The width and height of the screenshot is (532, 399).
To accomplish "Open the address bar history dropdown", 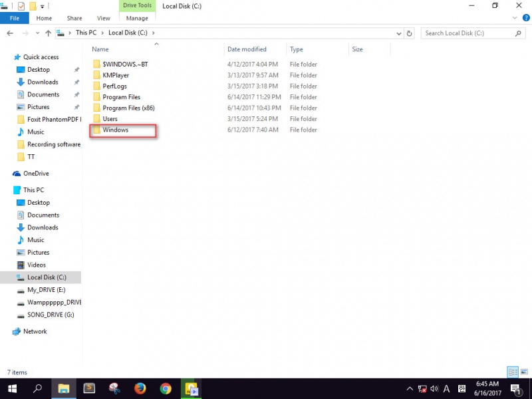I will coord(399,33).
